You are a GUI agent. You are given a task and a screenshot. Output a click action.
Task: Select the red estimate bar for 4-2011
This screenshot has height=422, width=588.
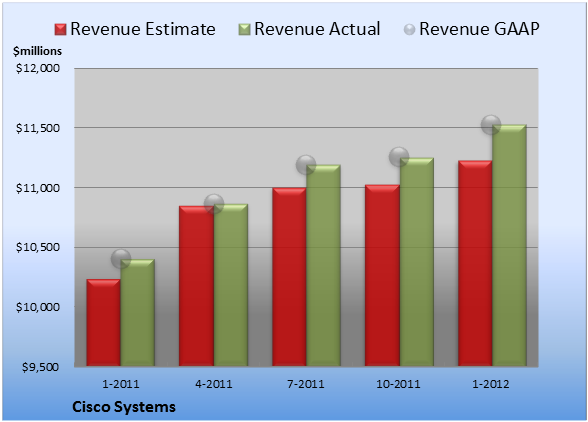pos(196,286)
